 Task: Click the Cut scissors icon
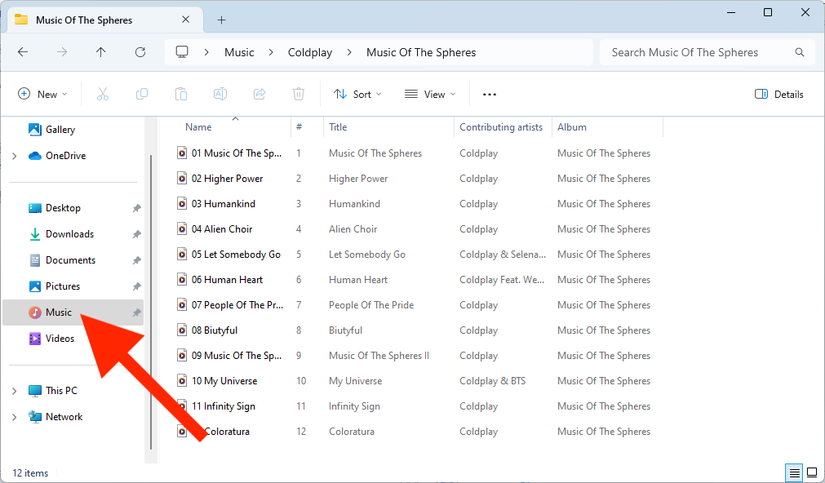click(x=103, y=94)
